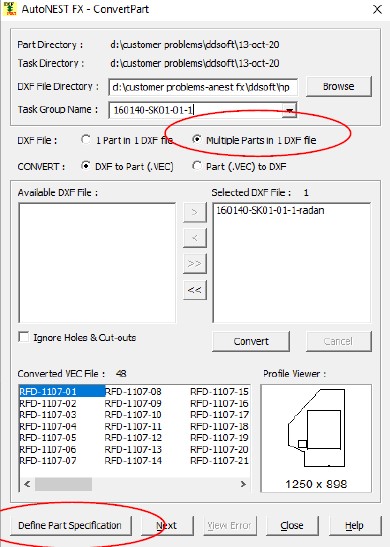Viewport: 390px width, 547px height.
Task: Select RFD-1107-19 in converted list
Action: click(219, 438)
